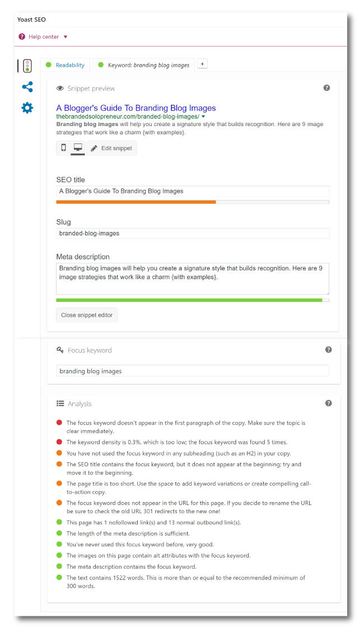This screenshot has width=364, height=627.
Task: Open the social sharing settings icon
Action: 27,87
